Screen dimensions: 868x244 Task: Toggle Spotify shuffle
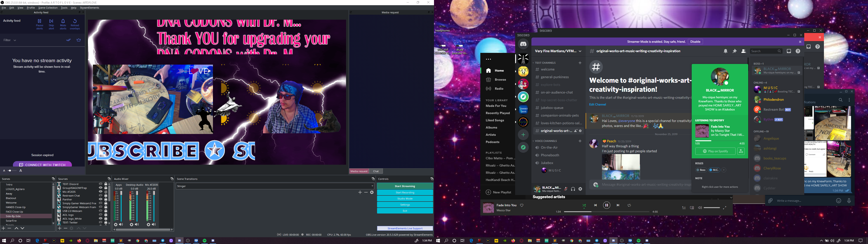(x=584, y=205)
